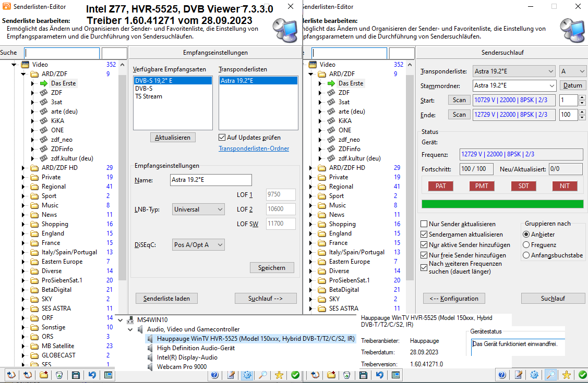This screenshot has width=588, height=383.
Task: Click save floppy icon in right editor toolbar
Action: tap(363, 375)
